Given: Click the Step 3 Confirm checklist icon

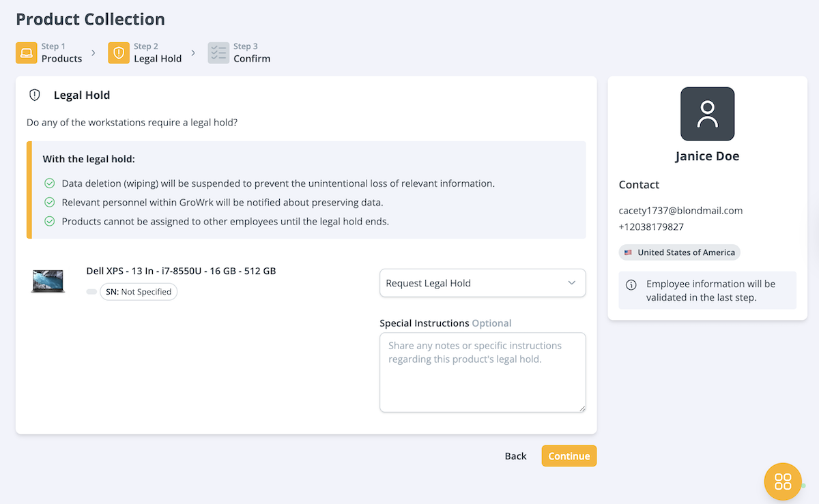Looking at the screenshot, I should 218,53.
